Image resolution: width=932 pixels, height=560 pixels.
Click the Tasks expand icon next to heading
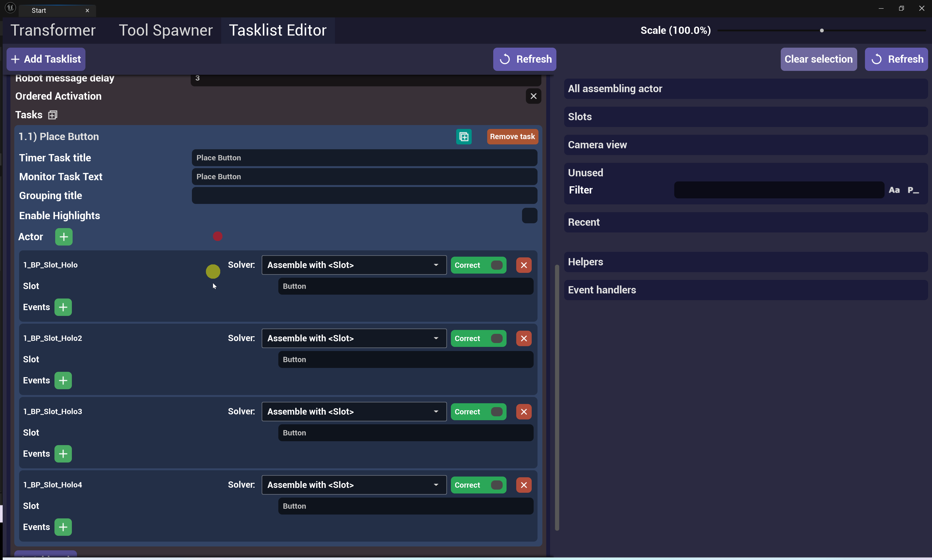pyautogui.click(x=53, y=115)
